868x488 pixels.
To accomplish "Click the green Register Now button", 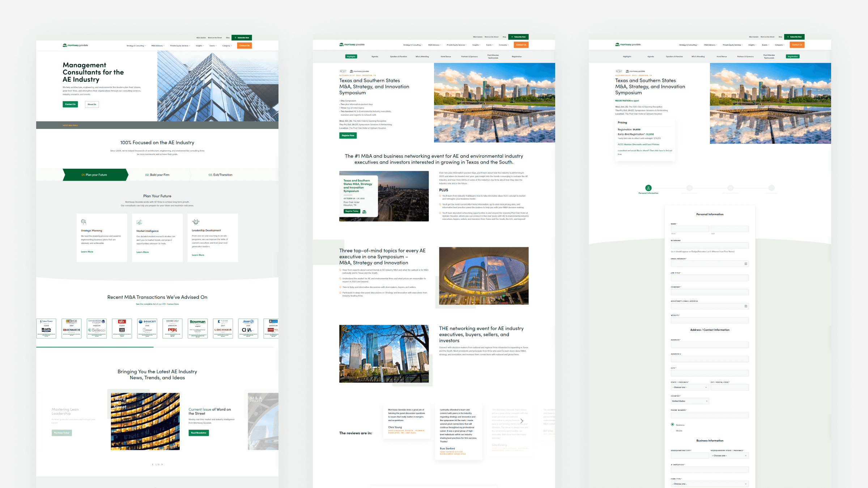I will pos(348,135).
